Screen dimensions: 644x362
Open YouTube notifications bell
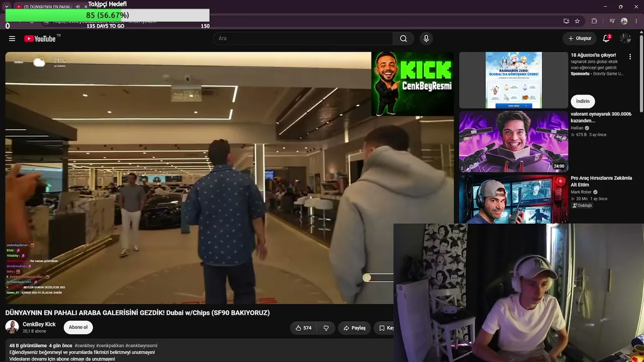pos(606,39)
